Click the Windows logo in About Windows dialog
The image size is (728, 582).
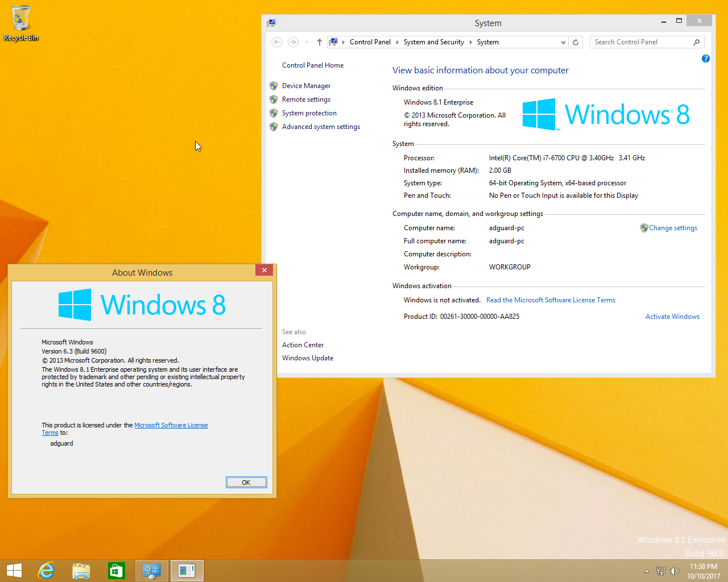pos(142,305)
